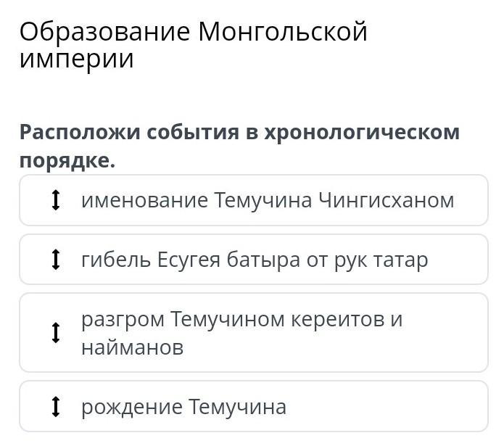Screen dimensions: 504x446
Task: Select the 'гибель Есугея батыра от рук татар' item
Action: (x=254, y=260)
